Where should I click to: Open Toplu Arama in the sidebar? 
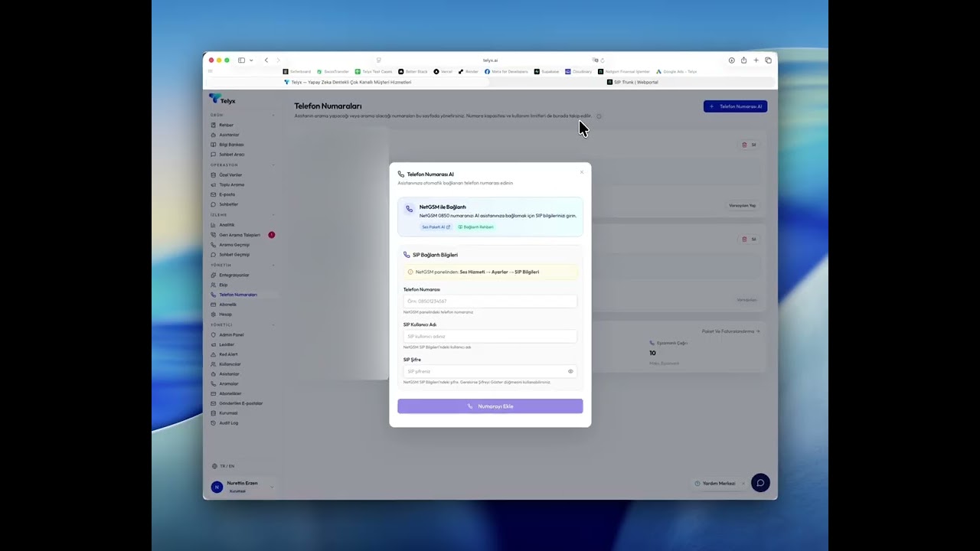click(x=232, y=184)
